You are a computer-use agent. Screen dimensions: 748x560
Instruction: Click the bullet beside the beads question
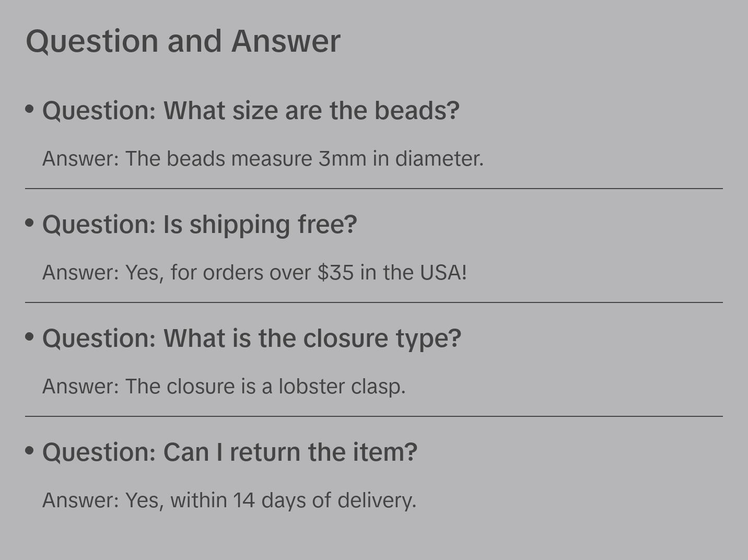tap(30, 109)
